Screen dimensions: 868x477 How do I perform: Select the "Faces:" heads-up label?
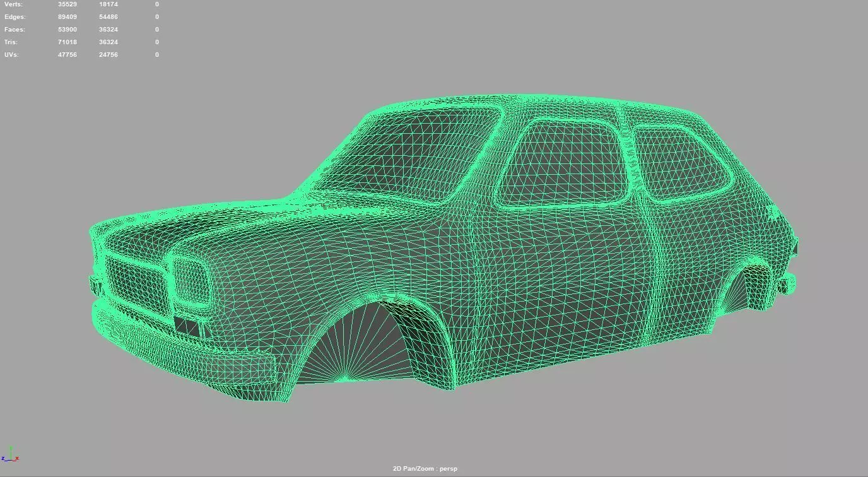pos(15,30)
